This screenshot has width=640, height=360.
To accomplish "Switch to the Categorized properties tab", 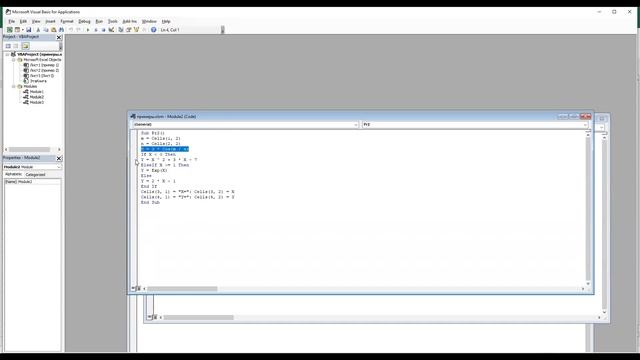I will (x=36, y=174).
